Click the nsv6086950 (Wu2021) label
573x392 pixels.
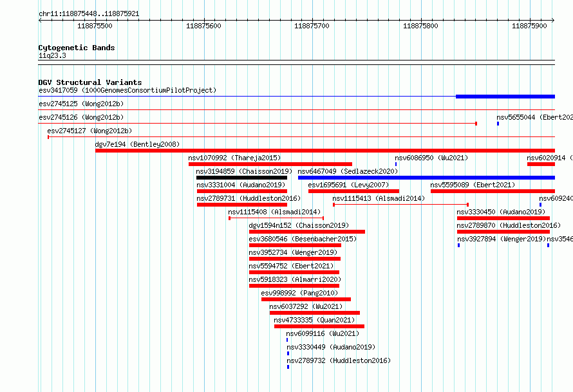coord(431,158)
